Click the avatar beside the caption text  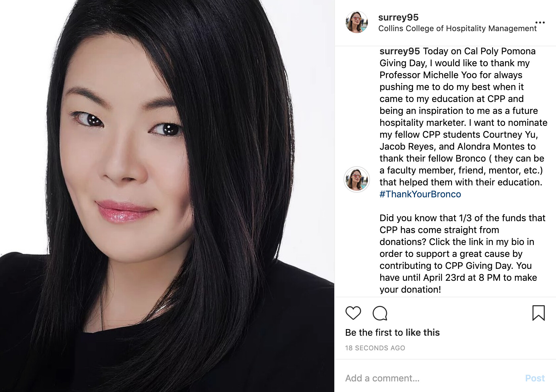pos(357,179)
